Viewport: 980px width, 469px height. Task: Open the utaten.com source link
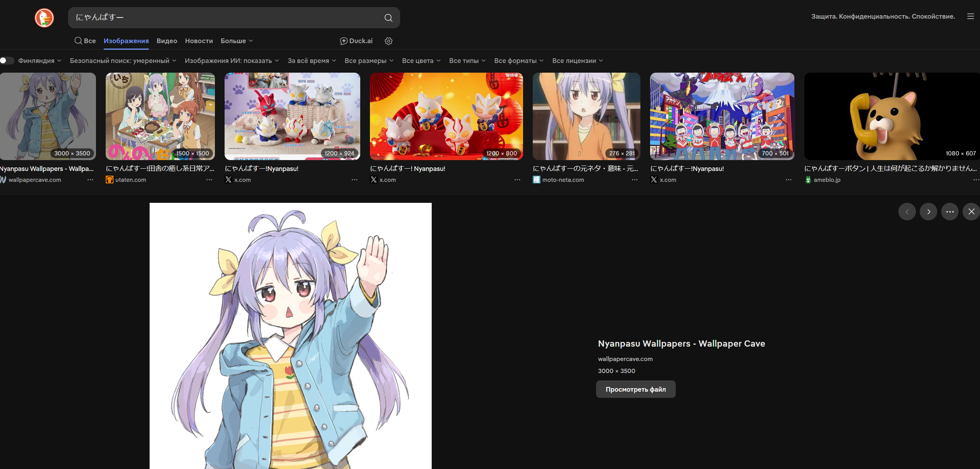click(131, 180)
